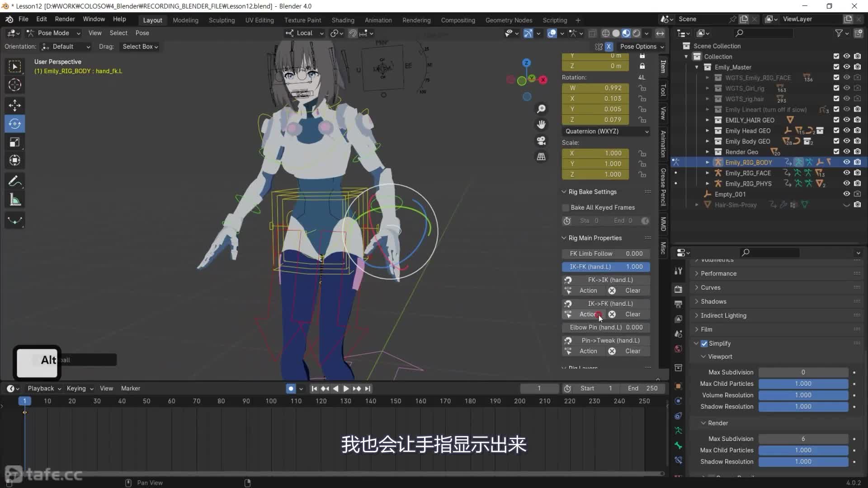
Task: Select the Measure tool
Action: pos(15,199)
